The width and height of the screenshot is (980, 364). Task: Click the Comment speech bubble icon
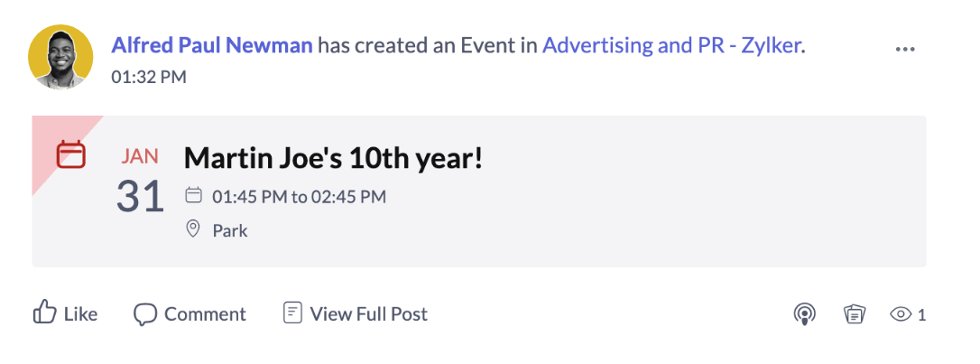tap(145, 314)
